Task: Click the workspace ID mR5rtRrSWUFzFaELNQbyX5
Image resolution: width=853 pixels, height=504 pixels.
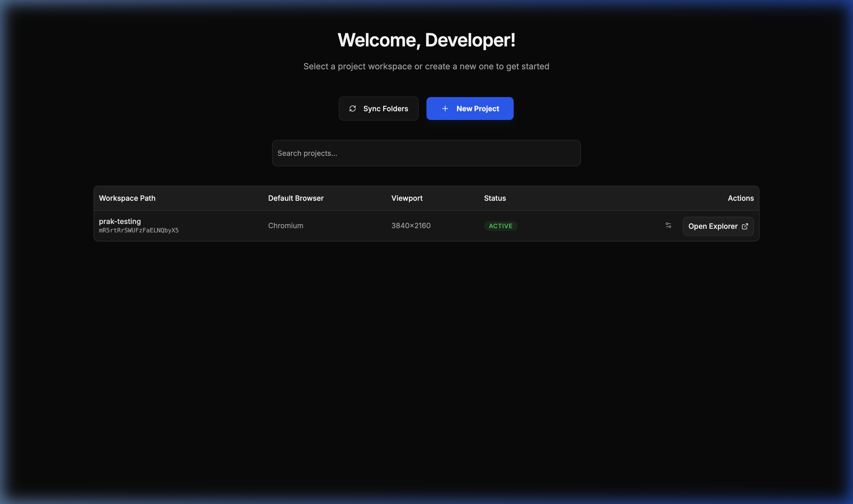Action: (139, 230)
